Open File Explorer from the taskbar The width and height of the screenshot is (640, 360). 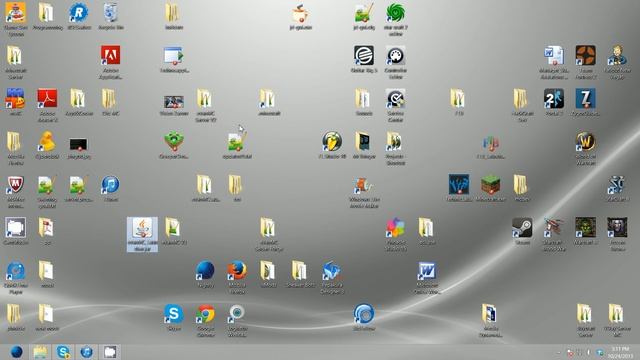click(x=40, y=352)
